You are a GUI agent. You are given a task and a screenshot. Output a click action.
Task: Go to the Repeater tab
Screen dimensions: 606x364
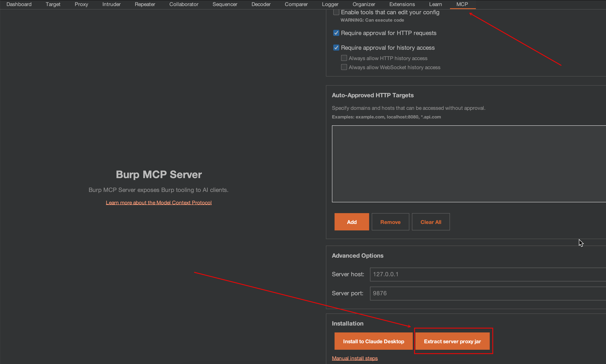(145, 4)
